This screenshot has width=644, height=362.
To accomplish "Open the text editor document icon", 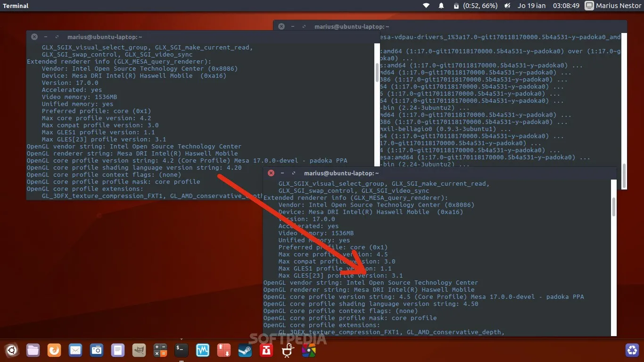I will (x=118, y=350).
